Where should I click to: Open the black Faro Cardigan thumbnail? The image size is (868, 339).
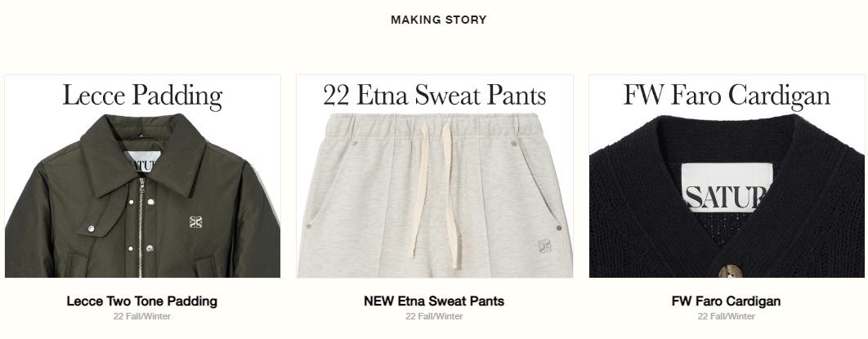click(x=727, y=176)
